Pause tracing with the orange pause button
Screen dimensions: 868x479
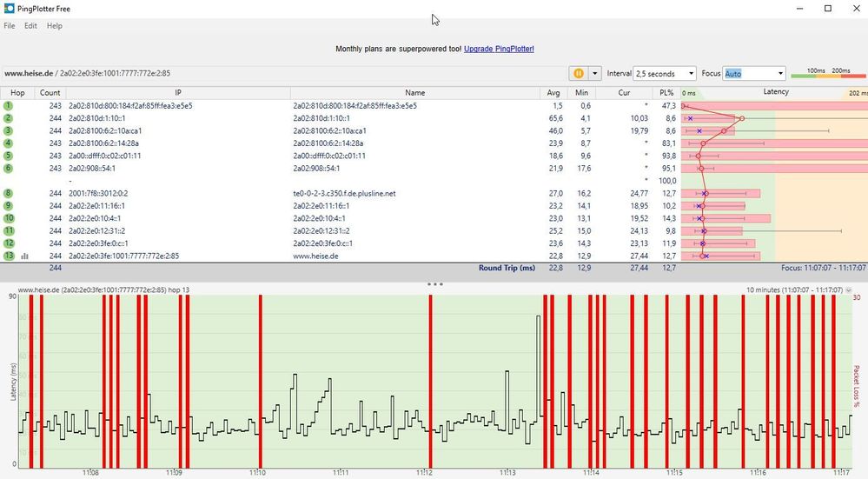click(x=578, y=73)
